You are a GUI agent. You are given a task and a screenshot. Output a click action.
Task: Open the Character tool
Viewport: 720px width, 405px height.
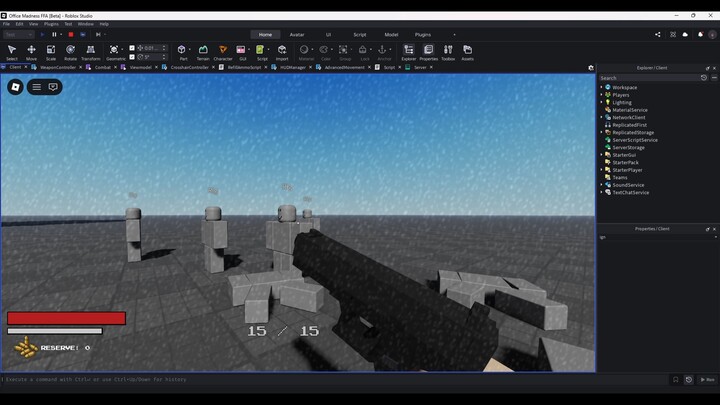pos(223,52)
